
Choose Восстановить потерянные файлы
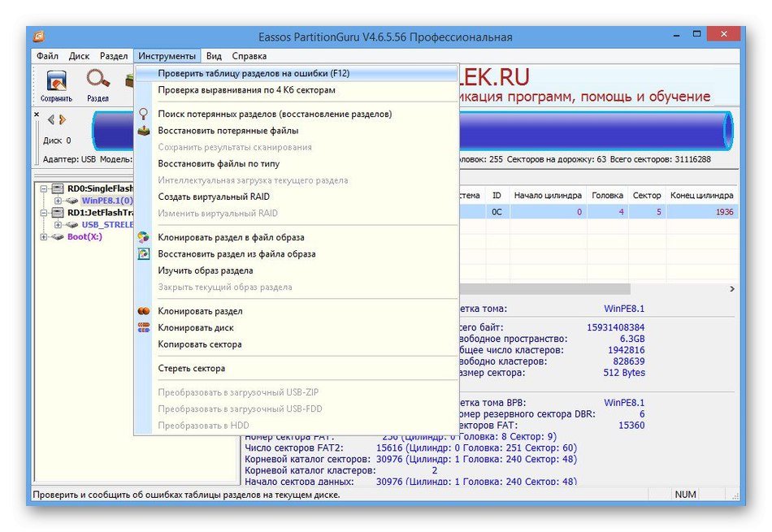coord(297,131)
